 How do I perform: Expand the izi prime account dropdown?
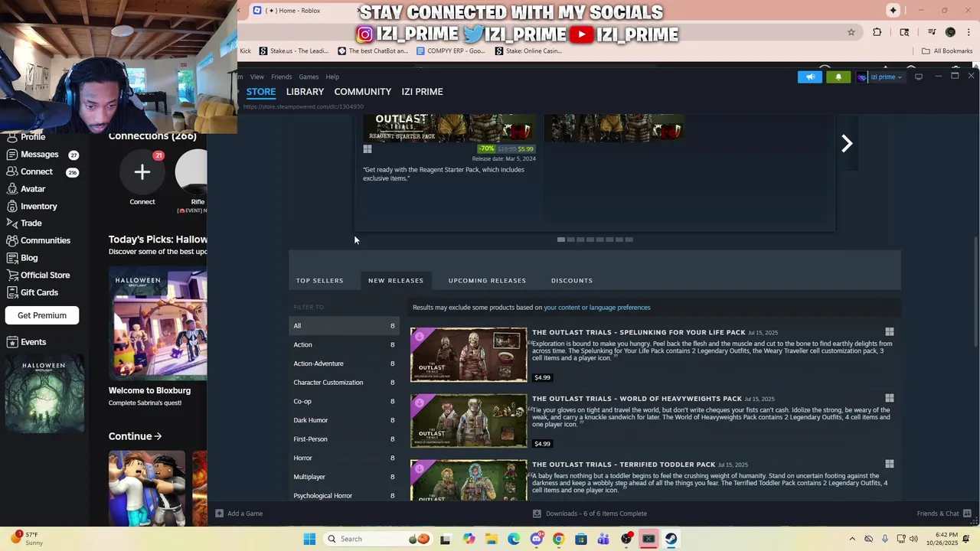tap(882, 77)
